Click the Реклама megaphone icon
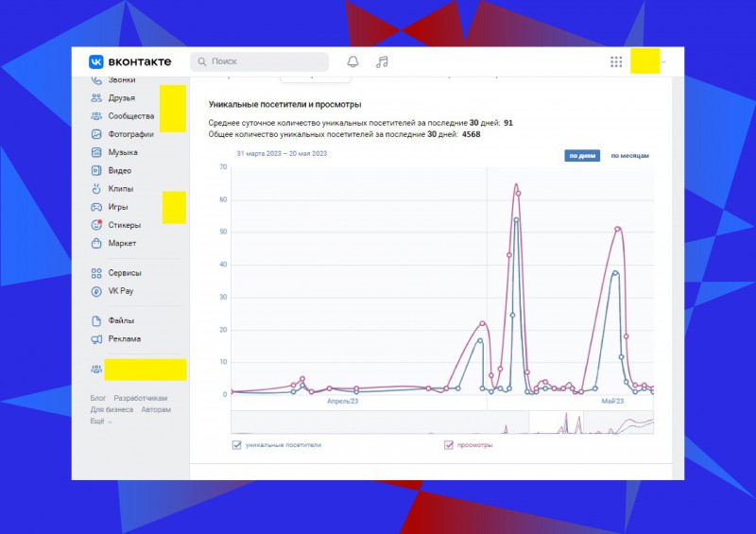Screen dimensions: 756x534 pos(96,339)
